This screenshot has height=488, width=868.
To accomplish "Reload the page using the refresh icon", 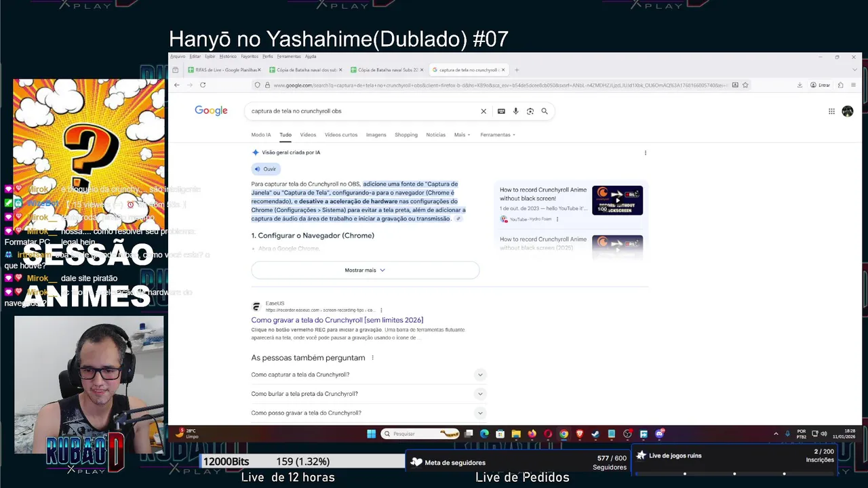I will 202,85.
